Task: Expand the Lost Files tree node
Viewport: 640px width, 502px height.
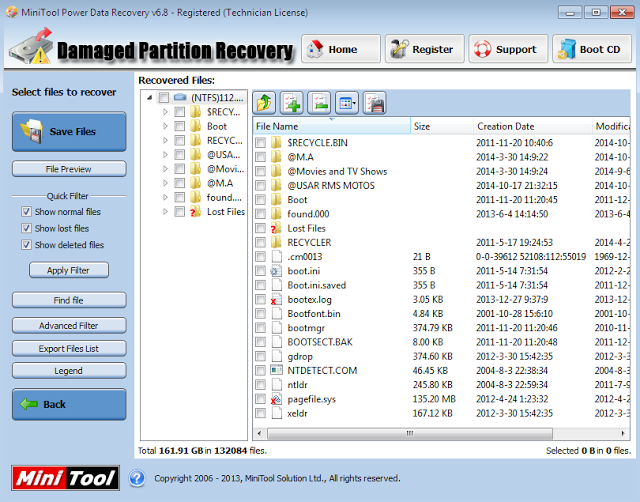Action: (x=165, y=211)
